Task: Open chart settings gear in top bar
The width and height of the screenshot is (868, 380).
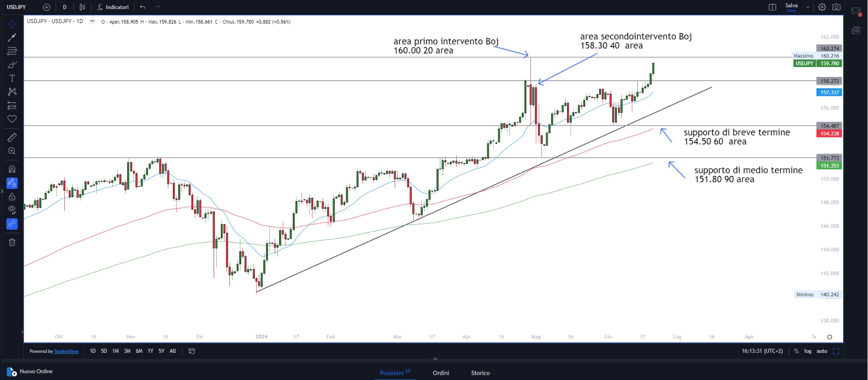Action: tap(822, 7)
